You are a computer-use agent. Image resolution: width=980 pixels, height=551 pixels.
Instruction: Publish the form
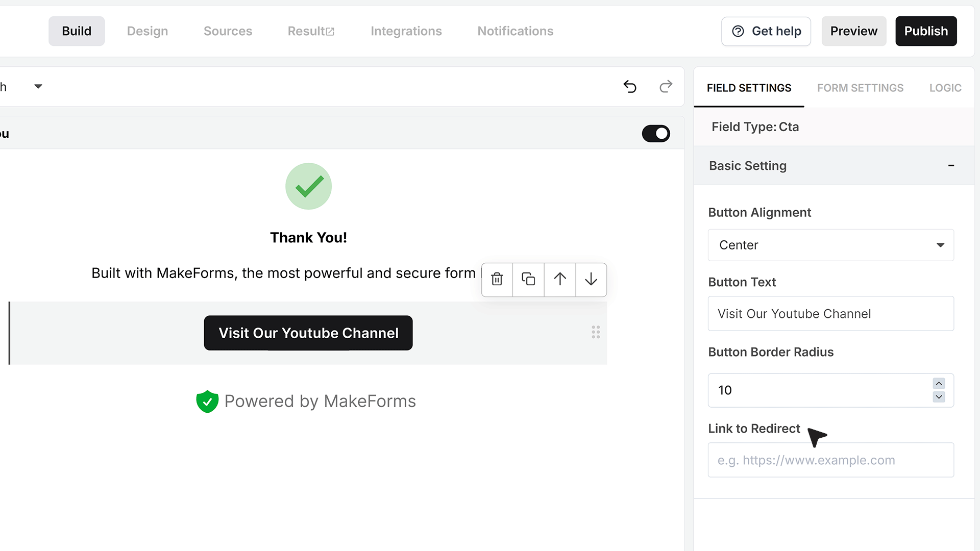pyautogui.click(x=926, y=31)
